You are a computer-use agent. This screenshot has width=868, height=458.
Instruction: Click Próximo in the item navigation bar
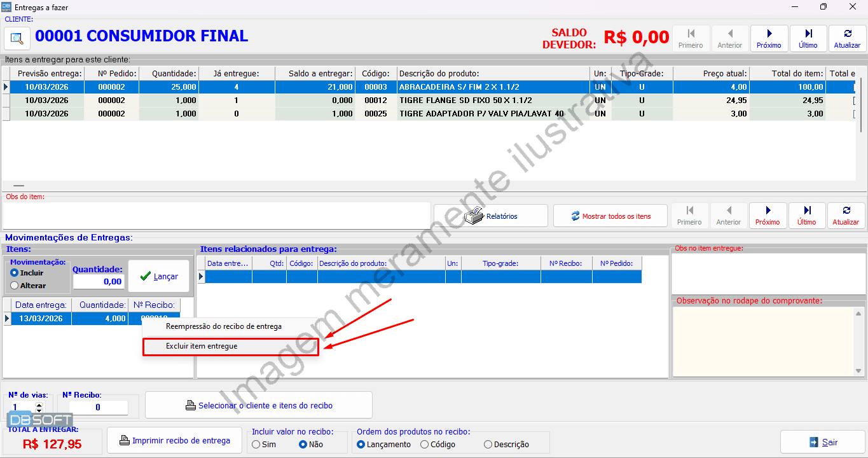768,216
